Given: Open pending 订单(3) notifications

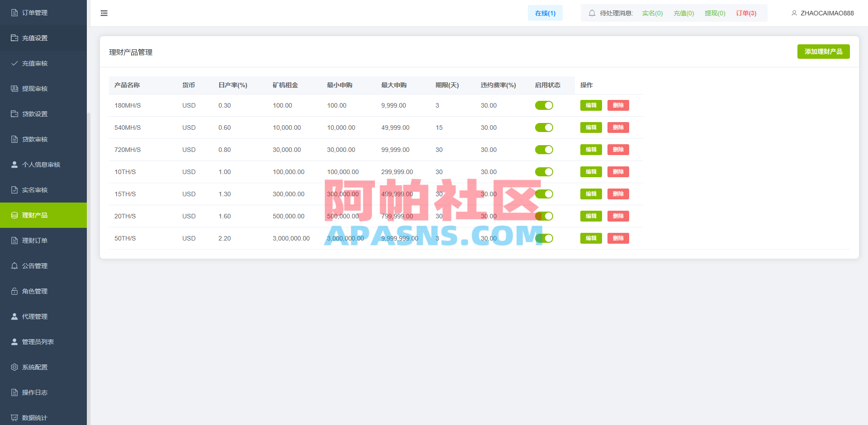Looking at the screenshot, I should tap(746, 13).
